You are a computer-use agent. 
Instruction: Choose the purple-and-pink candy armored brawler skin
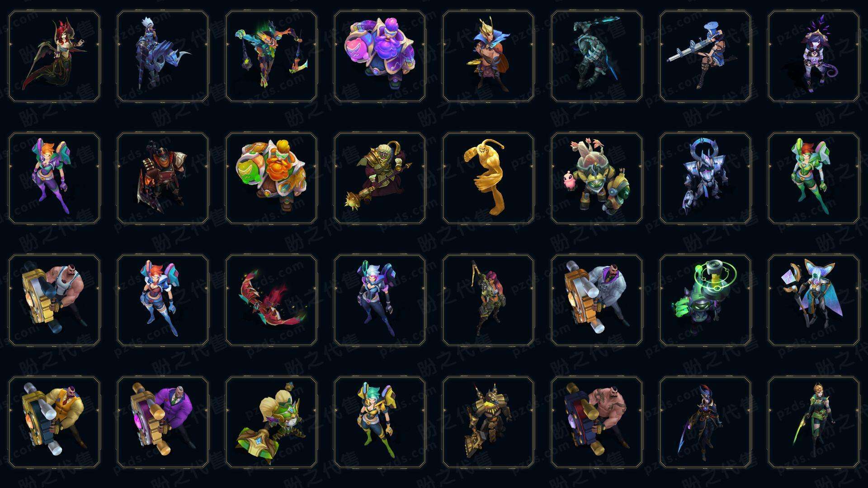click(x=380, y=56)
